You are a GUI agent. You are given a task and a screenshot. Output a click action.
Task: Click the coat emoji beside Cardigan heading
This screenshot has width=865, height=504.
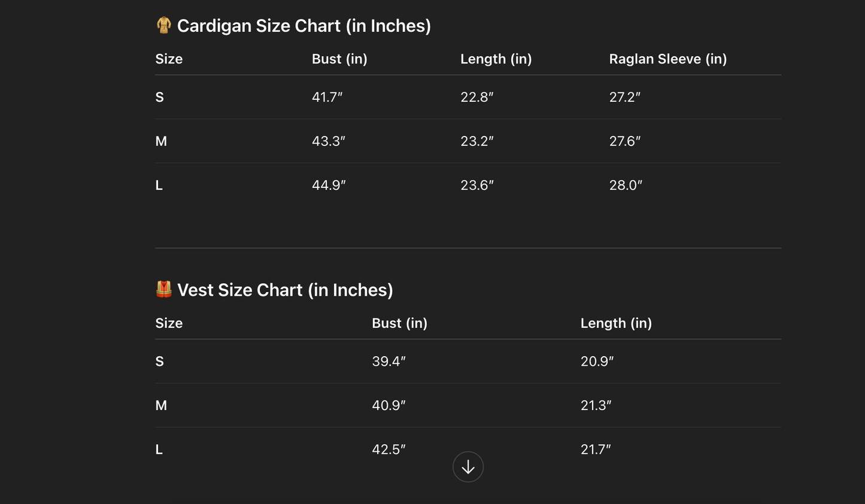coord(163,25)
